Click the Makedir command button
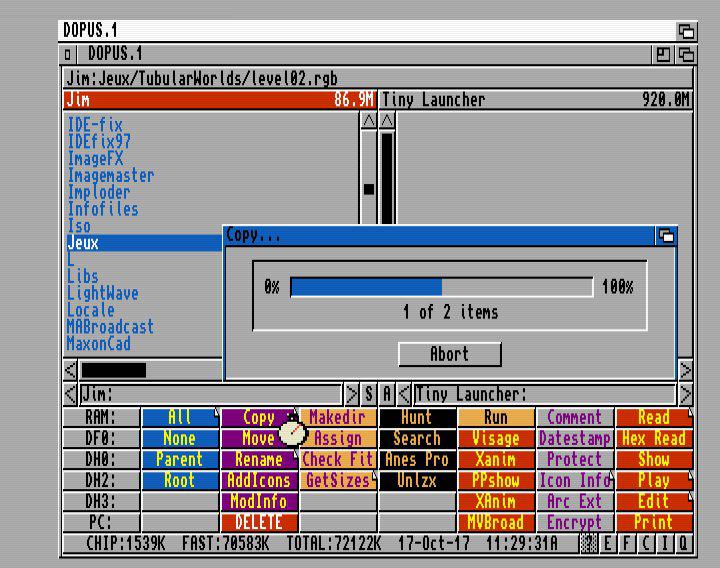The height and width of the screenshot is (568, 720). click(x=338, y=417)
